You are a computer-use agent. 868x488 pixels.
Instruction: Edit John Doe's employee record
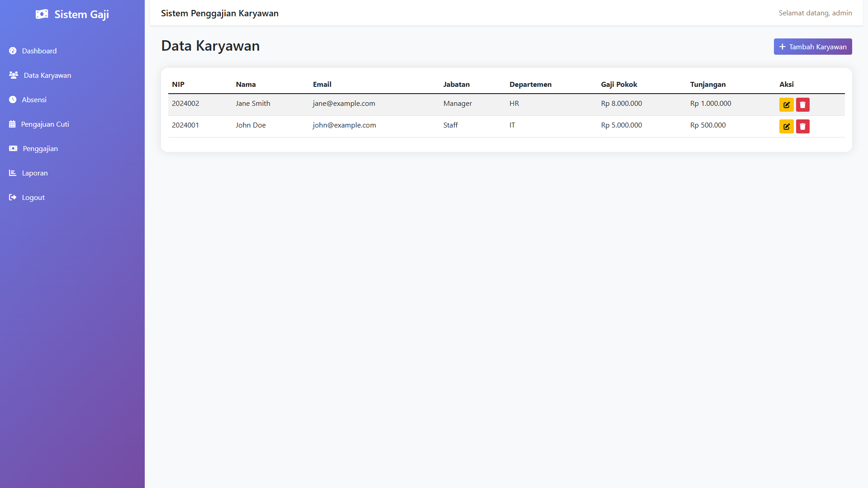(786, 127)
